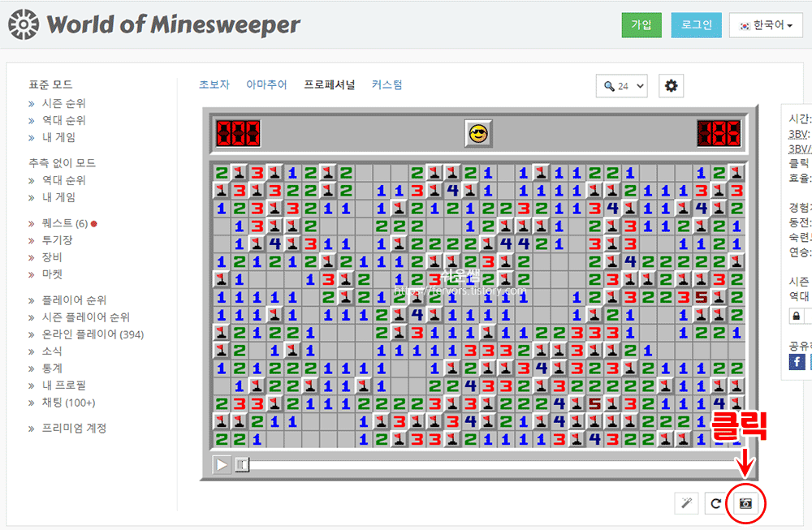Click the blue 로그인 button
Image resolution: width=812 pixels, height=530 pixels.
tap(697, 25)
